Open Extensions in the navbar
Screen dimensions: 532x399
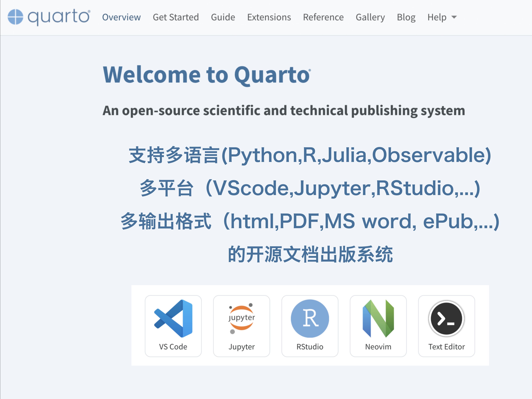pyautogui.click(x=269, y=17)
